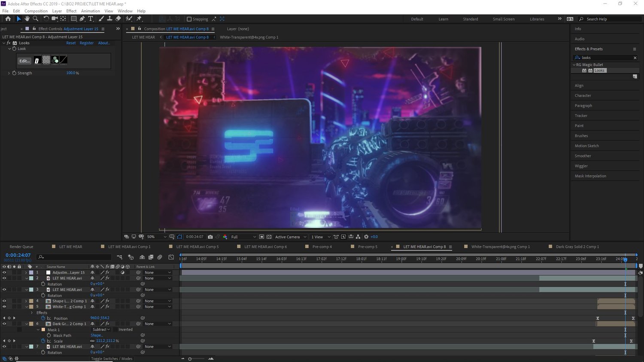Click Register link for Looks effect
The image size is (644, 362).
click(87, 43)
